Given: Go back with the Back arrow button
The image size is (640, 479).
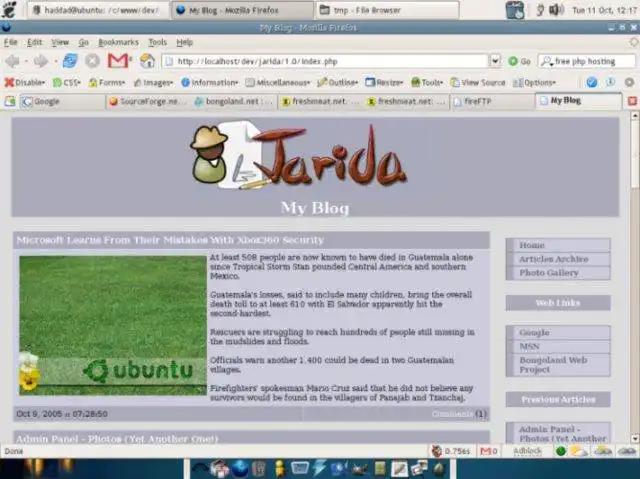Looking at the screenshot, I should [x=12, y=62].
